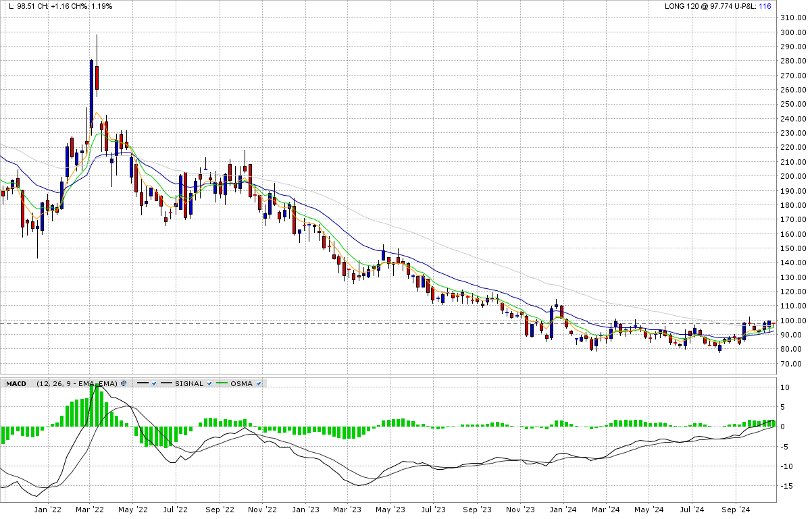Image resolution: width=812 pixels, height=519 pixels.
Task: Disable the OSMA histogram checkbox
Action: [x=259, y=383]
